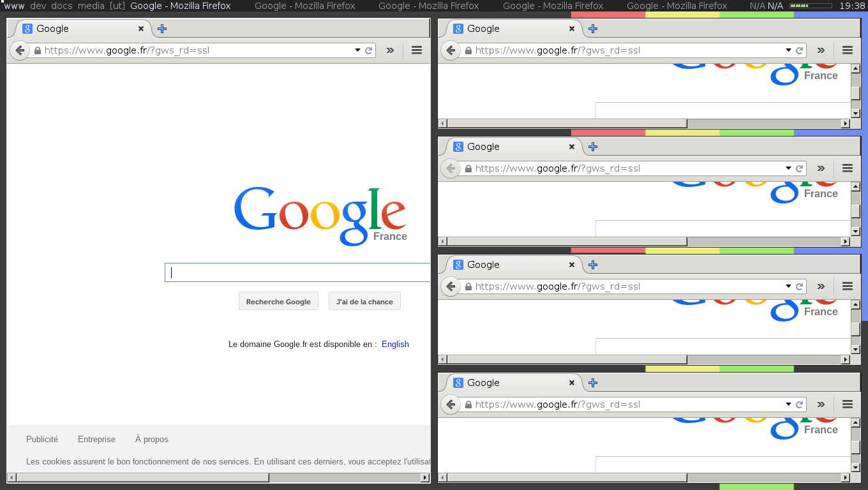Switch Google to English via the link
The height and width of the screenshot is (490, 868).
tap(395, 344)
